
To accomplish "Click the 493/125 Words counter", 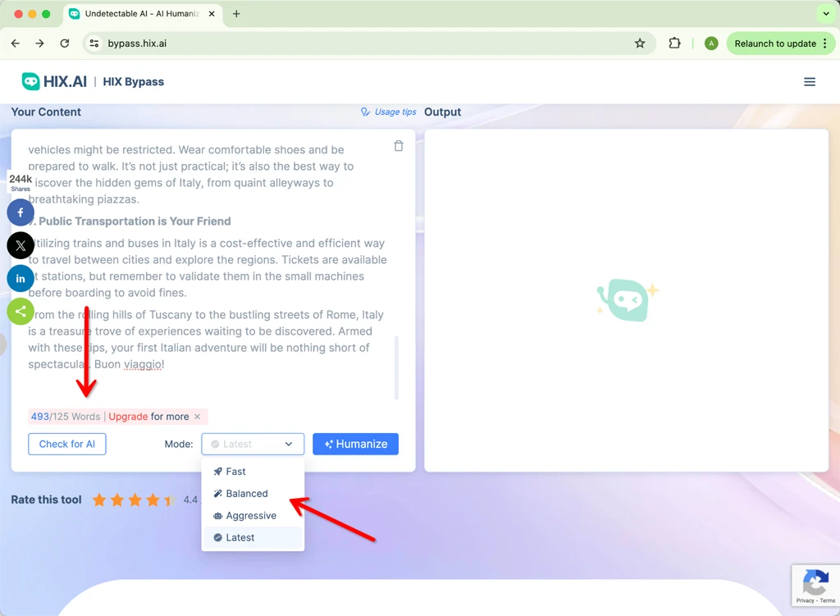I will coord(66,416).
